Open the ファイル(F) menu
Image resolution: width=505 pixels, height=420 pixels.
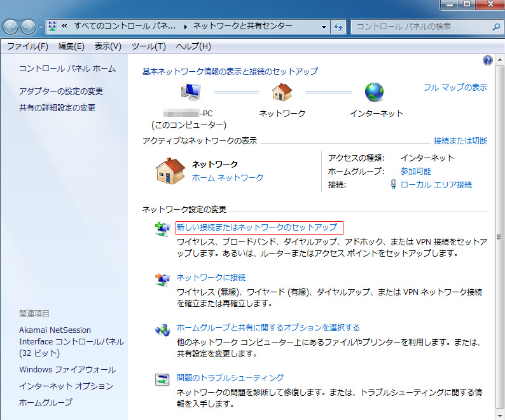(x=27, y=46)
